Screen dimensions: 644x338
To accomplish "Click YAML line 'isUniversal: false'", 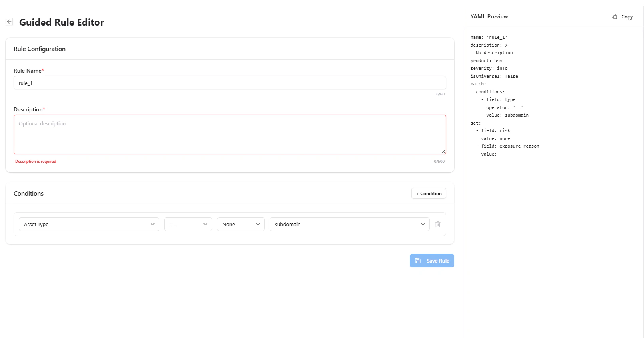I will coord(494,76).
